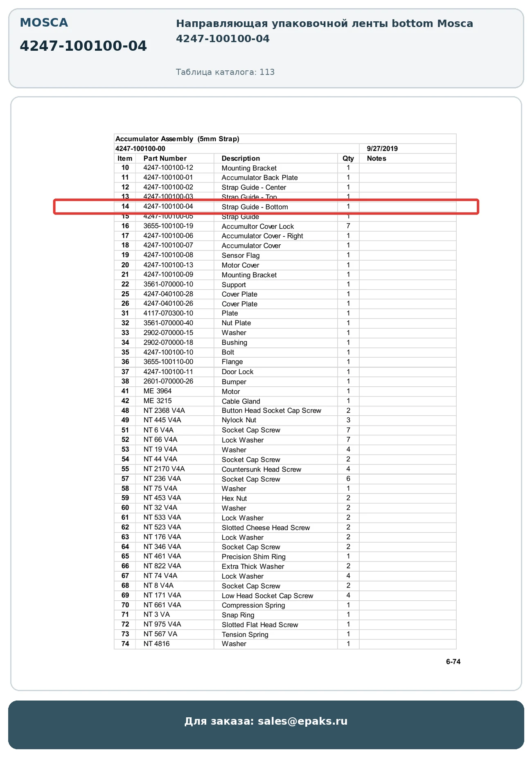Viewport: 532px width, 757px height.
Task: Select the Compression Spring description
Action: [x=253, y=605]
